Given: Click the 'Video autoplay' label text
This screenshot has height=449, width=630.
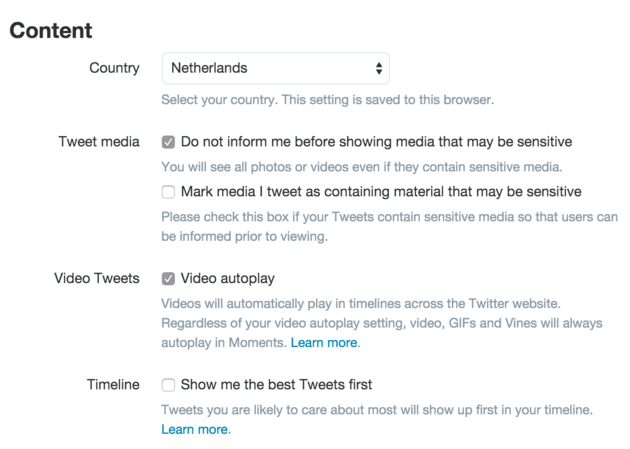Looking at the screenshot, I should tap(228, 278).
